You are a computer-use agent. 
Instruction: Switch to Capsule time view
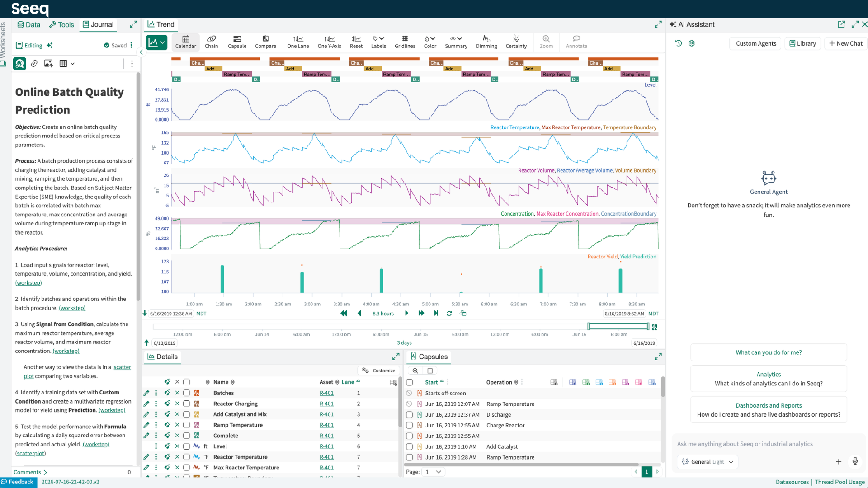coord(237,42)
